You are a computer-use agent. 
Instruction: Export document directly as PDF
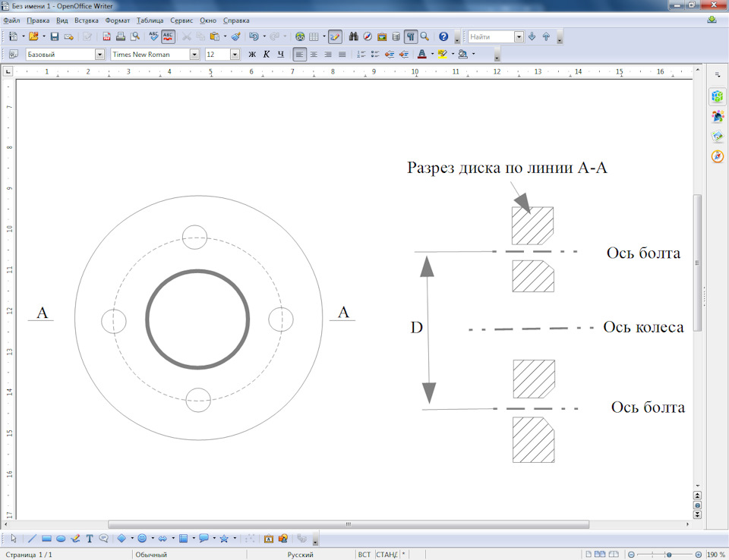click(x=107, y=36)
